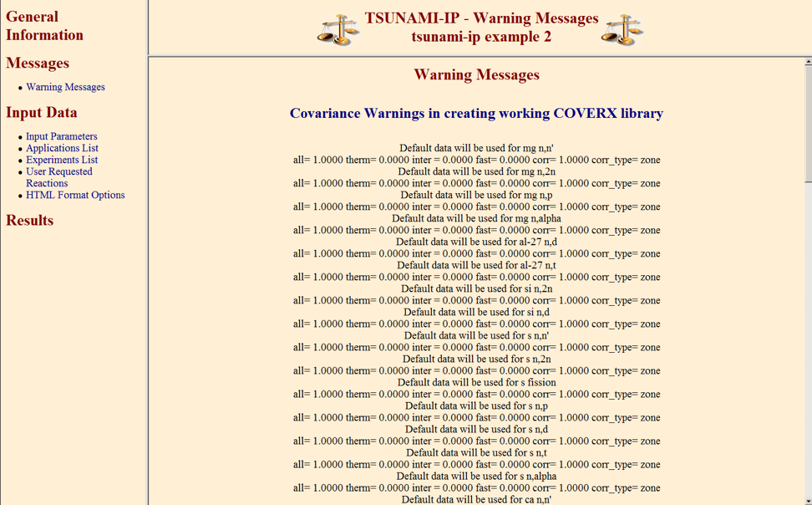The height and width of the screenshot is (505, 812).
Task: Go to Input Parameters page
Action: 61,136
